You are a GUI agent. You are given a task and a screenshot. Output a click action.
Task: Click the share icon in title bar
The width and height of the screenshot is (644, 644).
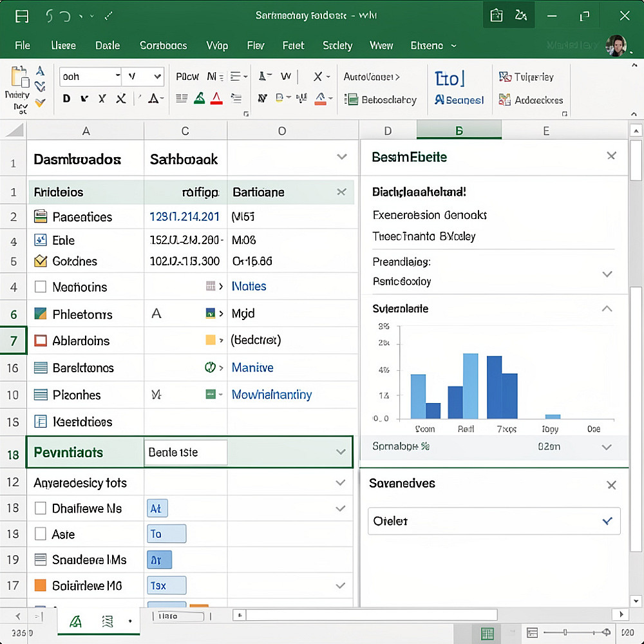(x=521, y=15)
